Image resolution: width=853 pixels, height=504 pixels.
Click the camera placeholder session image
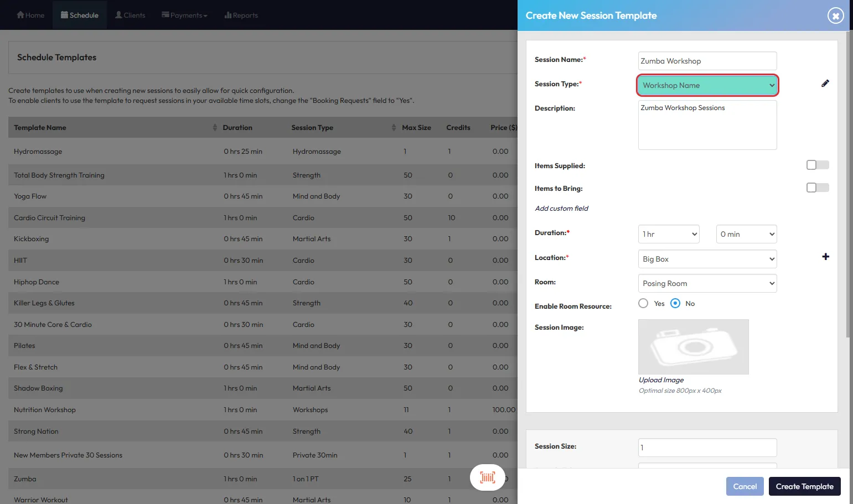(693, 347)
